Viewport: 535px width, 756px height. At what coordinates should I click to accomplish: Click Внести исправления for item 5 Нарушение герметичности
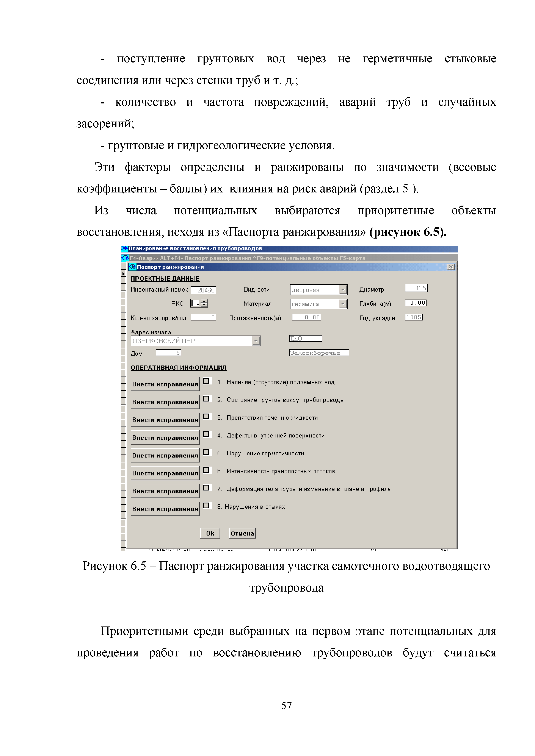point(165,455)
